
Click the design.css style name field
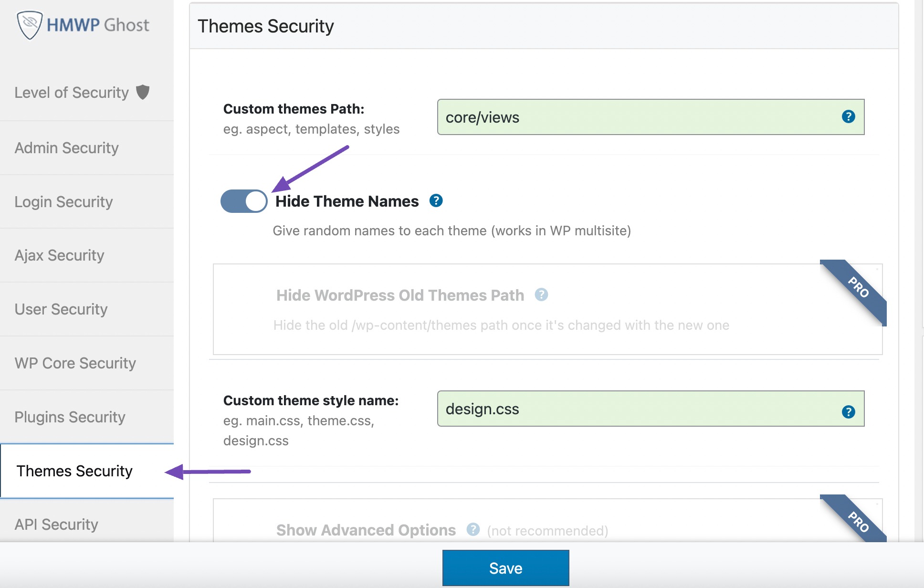[620, 409]
